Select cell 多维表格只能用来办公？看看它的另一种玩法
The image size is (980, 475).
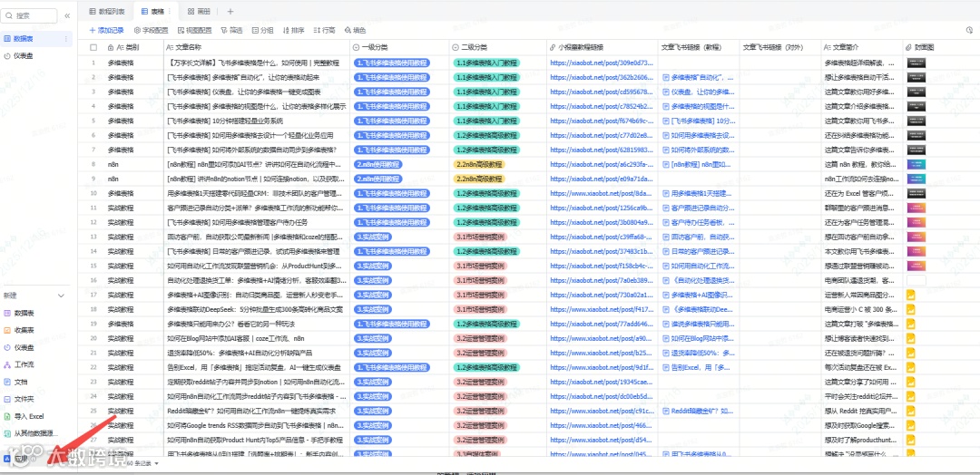(255, 324)
